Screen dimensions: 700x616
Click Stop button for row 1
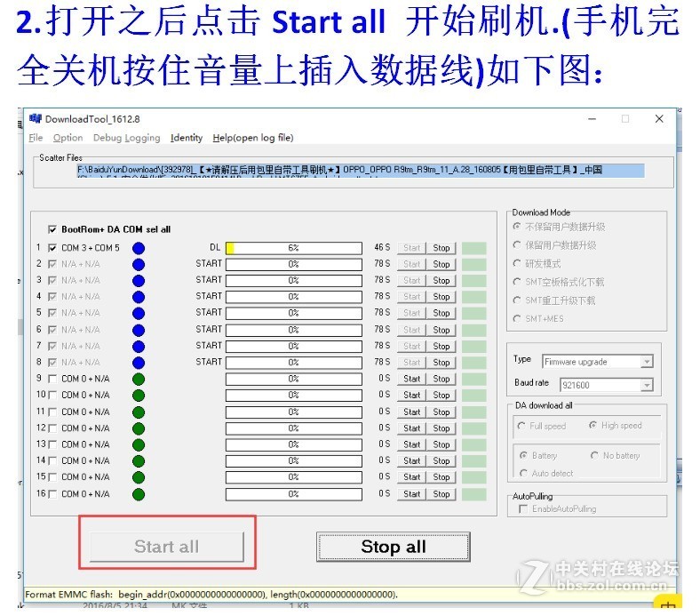click(441, 248)
